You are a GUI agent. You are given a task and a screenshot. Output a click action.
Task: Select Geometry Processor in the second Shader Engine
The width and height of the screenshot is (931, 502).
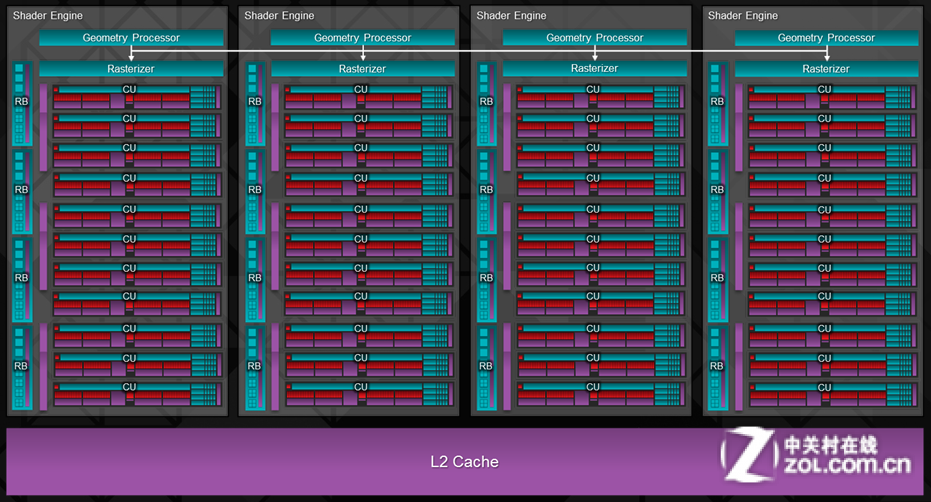tap(362, 38)
